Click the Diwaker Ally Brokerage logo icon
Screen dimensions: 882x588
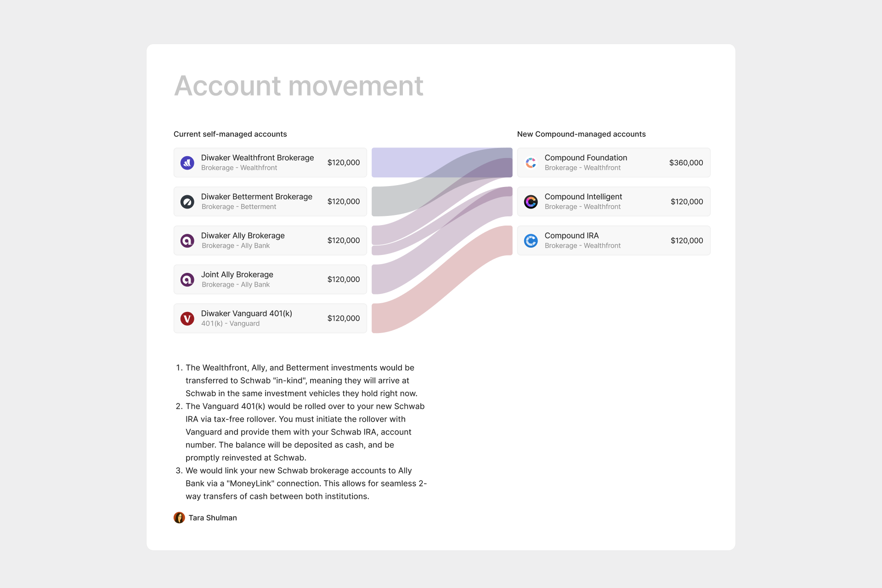click(x=187, y=241)
